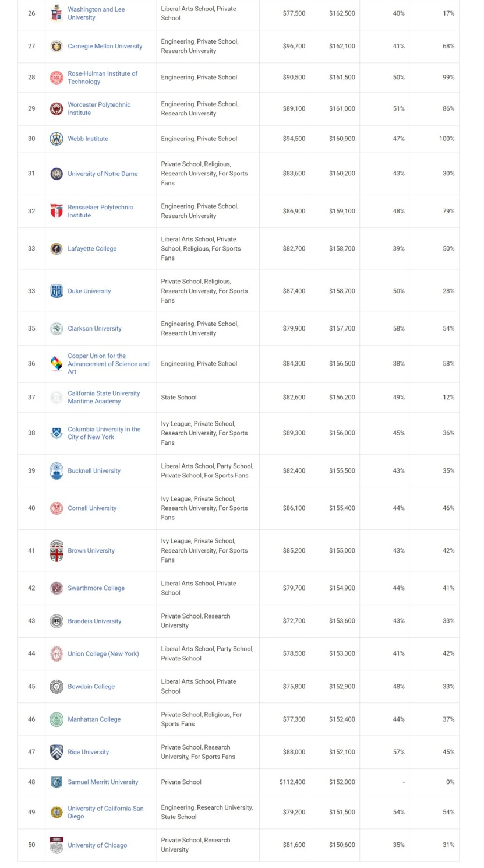
Task: Open the University of Notre Dame link
Action: tap(103, 174)
